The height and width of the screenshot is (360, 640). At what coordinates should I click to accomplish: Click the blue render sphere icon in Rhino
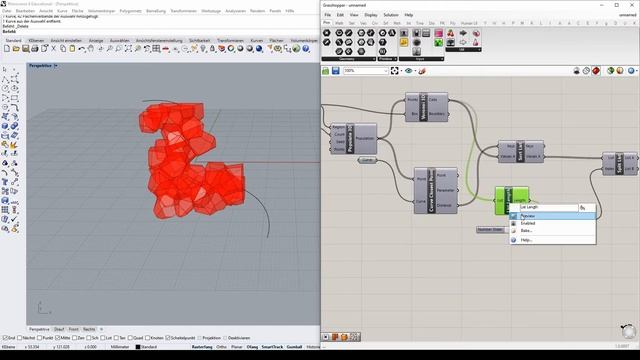[x=259, y=49]
